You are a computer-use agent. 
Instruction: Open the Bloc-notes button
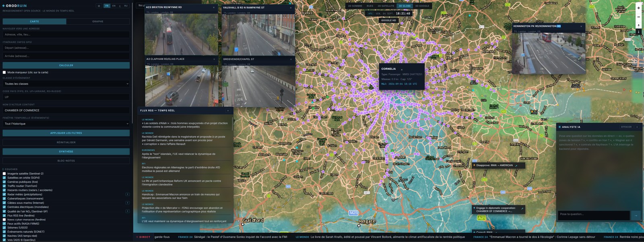coord(66,161)
